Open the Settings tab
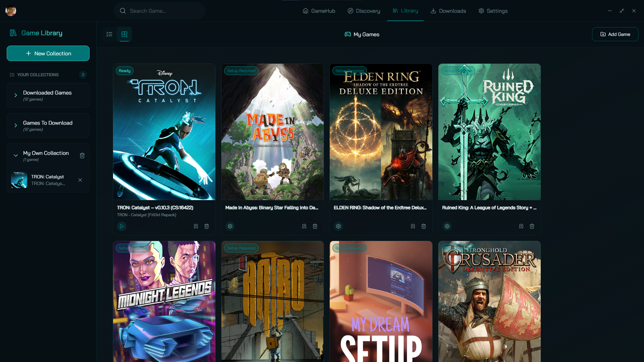This screenshot has height=362, width=644. (x=493, y=11)
